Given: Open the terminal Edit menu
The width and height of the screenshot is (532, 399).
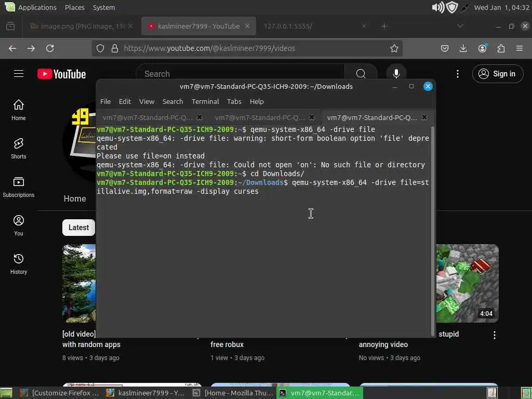Looking at the screenshot, I should (x=125, y=101).
